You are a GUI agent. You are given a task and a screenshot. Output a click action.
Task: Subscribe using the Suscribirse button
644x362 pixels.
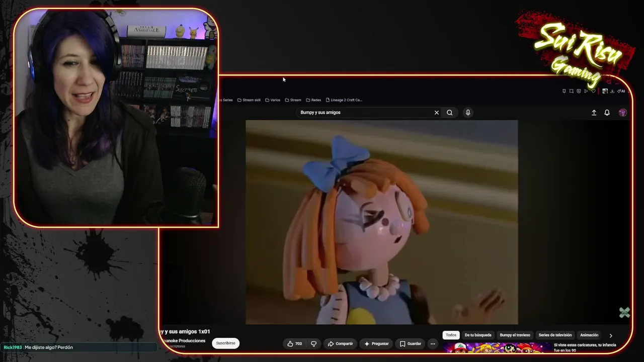point(225,343)
